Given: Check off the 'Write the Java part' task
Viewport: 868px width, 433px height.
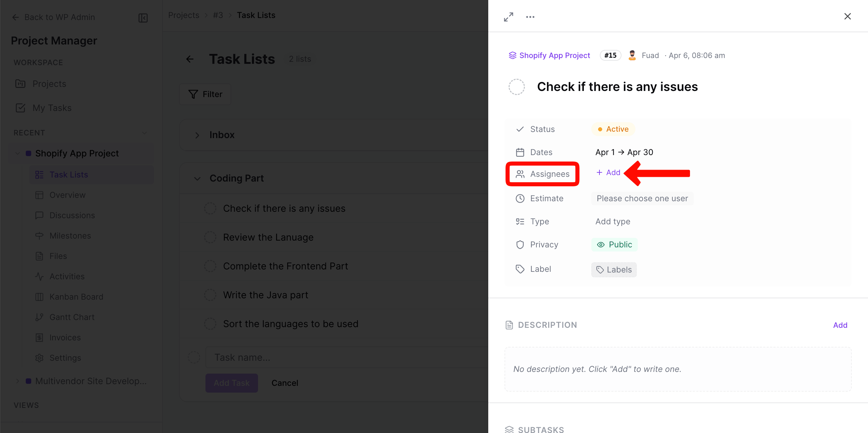Looking at the screenshot, I should (211, 295).
